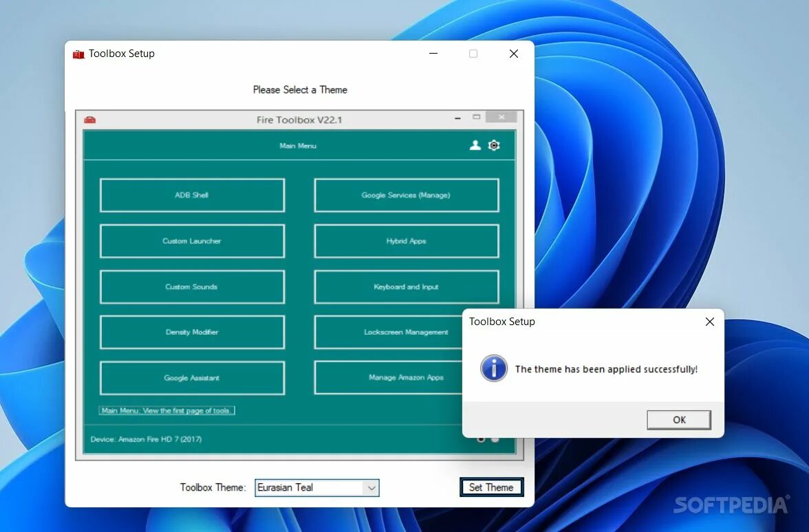Click the Hybrid Apps button
The image size is (809, 532).
tap(406, 241)
